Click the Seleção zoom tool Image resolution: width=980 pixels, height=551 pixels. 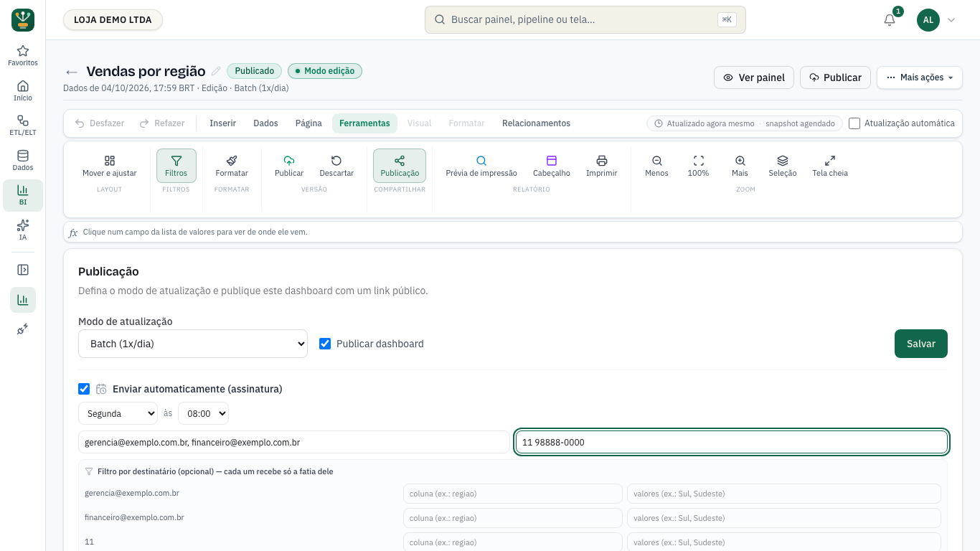click(x=783, y=166)
